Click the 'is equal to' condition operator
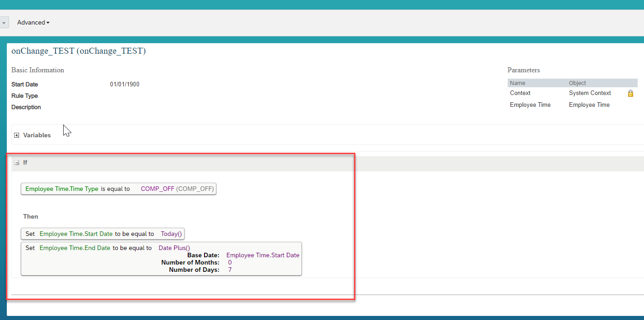 click(115, 189)
